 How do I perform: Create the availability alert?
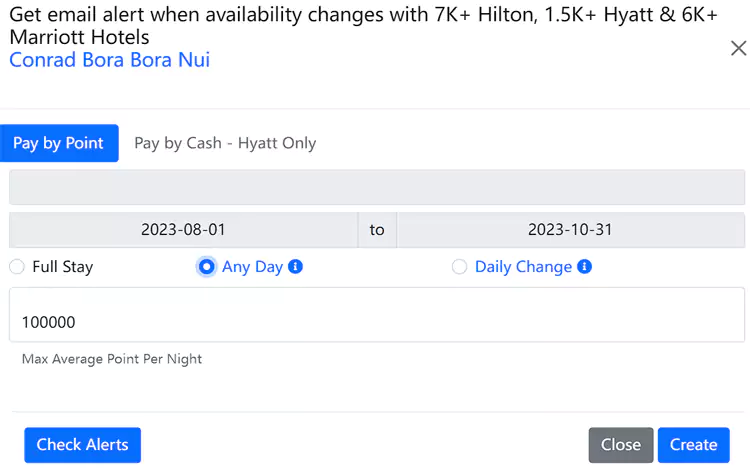click(x=694, y=445)
